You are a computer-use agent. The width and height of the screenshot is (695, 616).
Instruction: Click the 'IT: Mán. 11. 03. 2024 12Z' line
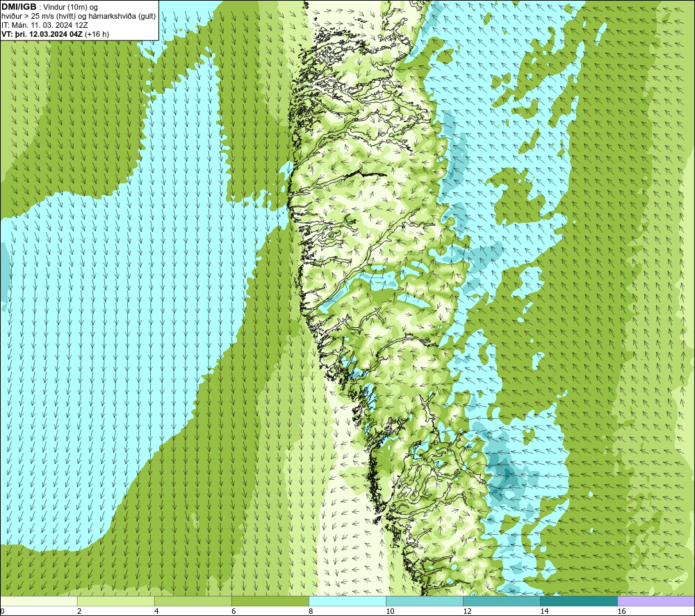point(44,25)
